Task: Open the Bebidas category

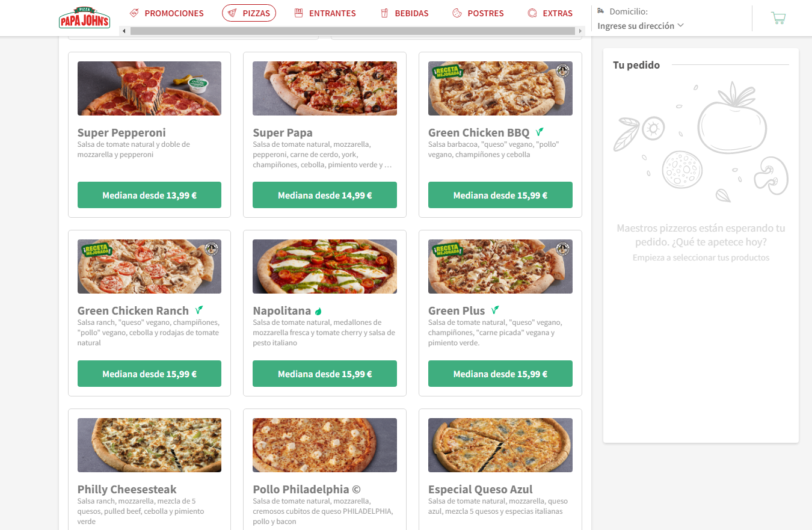Action: tap(405, 13)
